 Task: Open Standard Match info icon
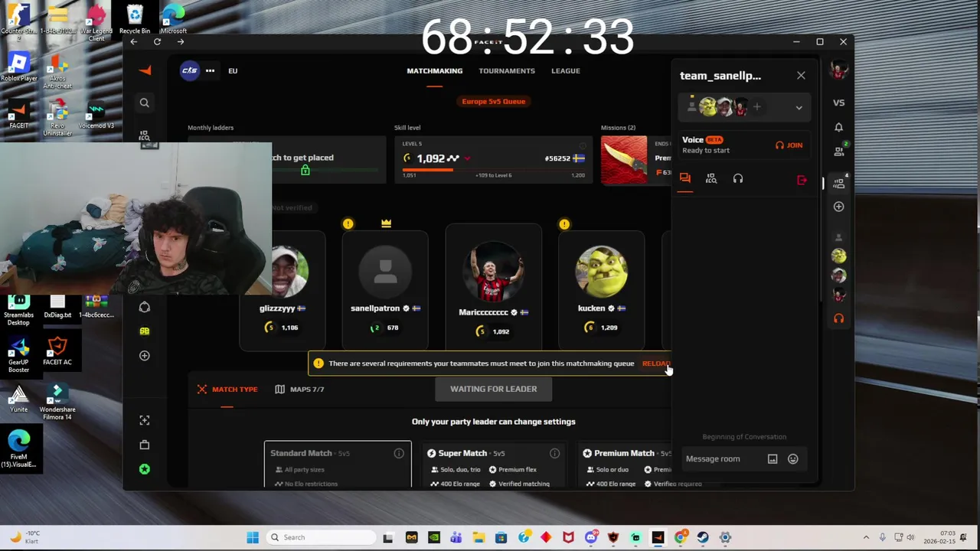coord(399,453)
